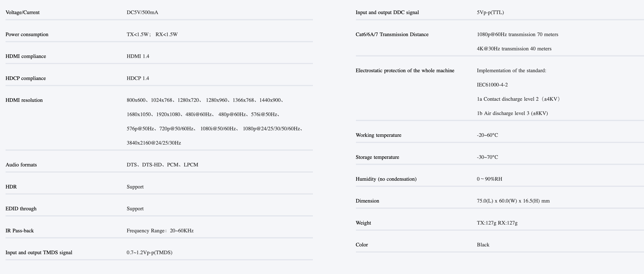
Task: Click the DC5V/500mA value text
Action: [142, 12]
